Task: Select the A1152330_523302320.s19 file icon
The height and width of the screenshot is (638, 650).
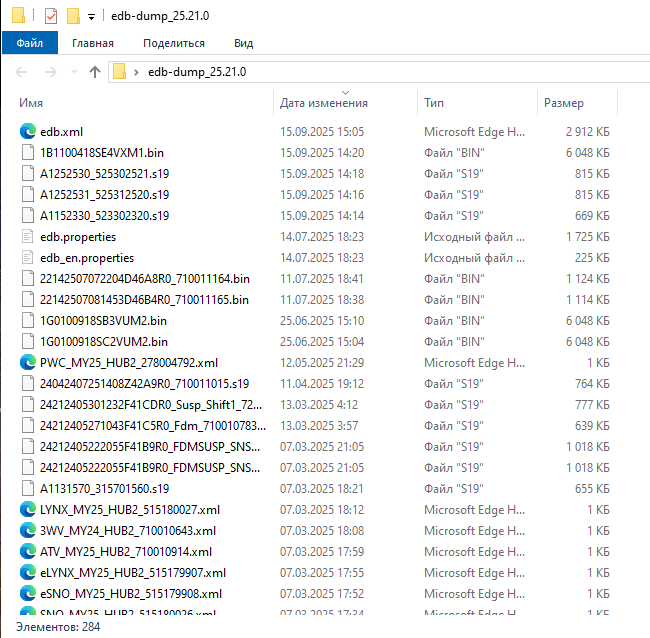Action: tap(28, 216)
